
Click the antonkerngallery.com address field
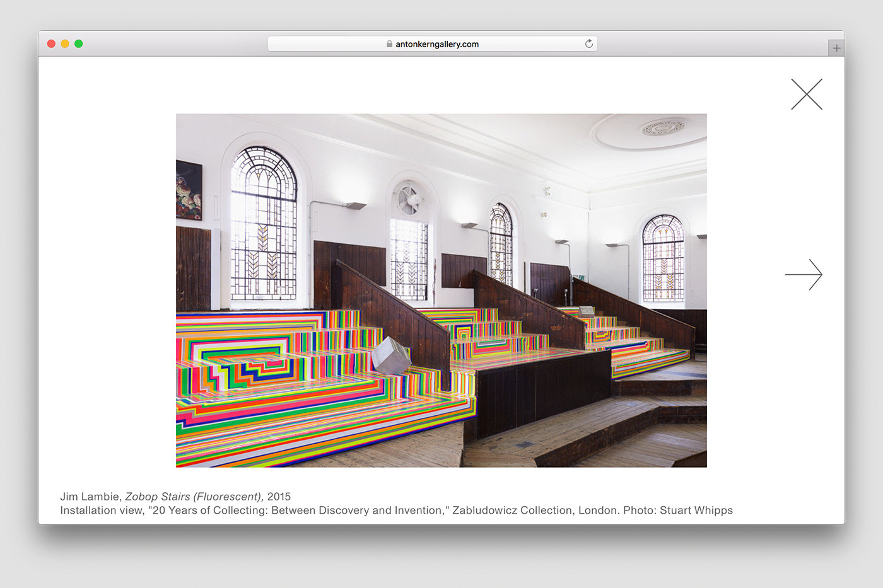tap(433, 43)
